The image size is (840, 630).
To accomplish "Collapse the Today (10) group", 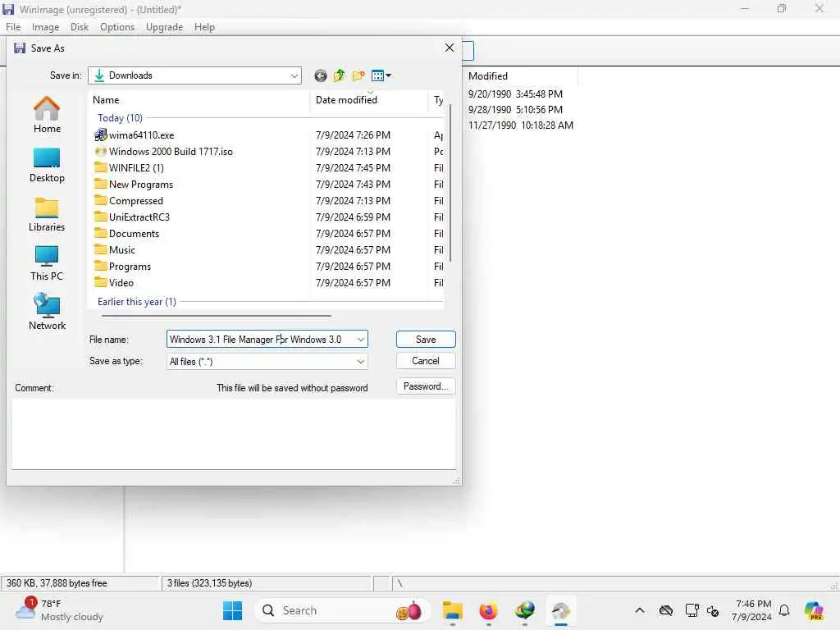I will tap(120, 118).
